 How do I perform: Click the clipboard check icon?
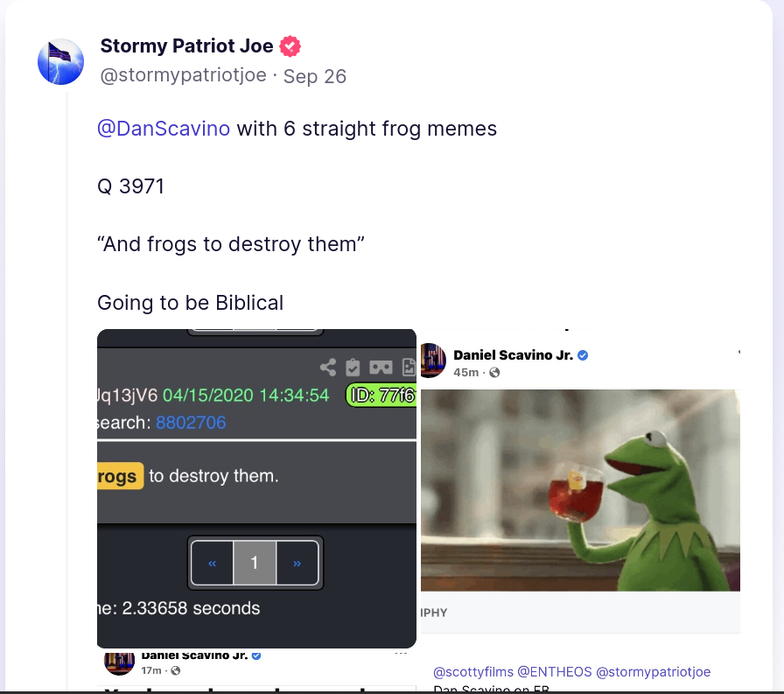point(353,368)
